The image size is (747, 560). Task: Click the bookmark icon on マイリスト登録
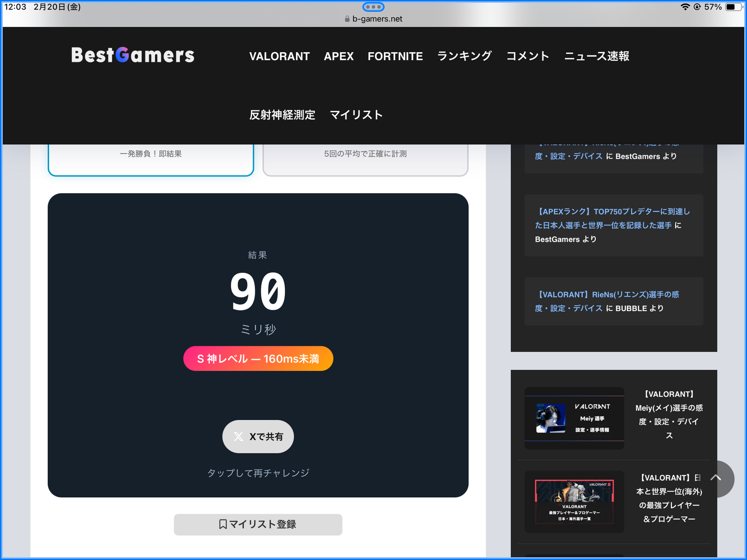click(223, 525)
